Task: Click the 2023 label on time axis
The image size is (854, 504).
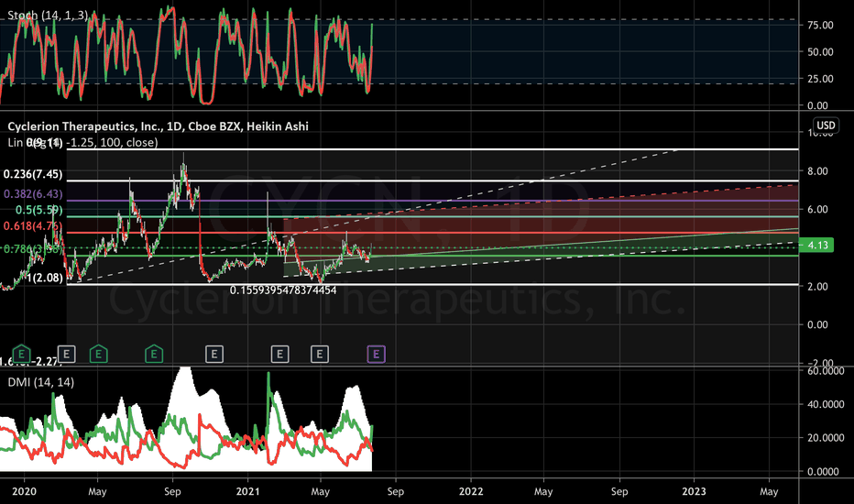Action: [x=695, y=491]
